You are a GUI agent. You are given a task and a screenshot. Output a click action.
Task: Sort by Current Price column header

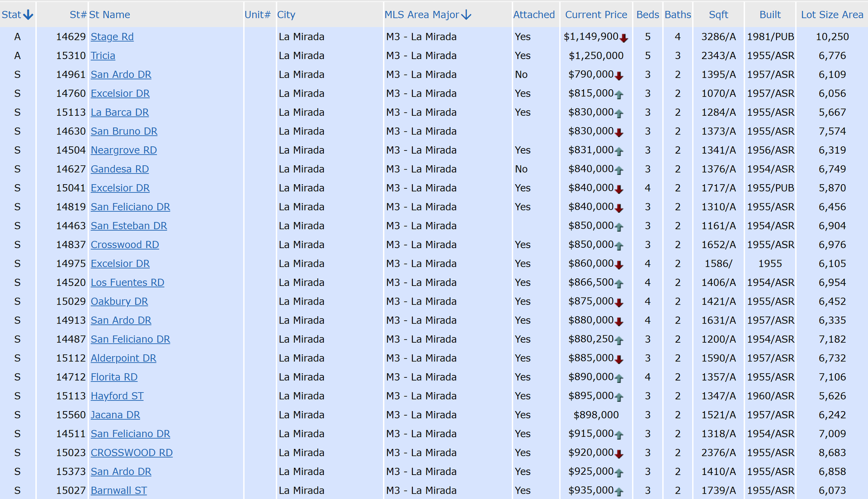point(596,15)
